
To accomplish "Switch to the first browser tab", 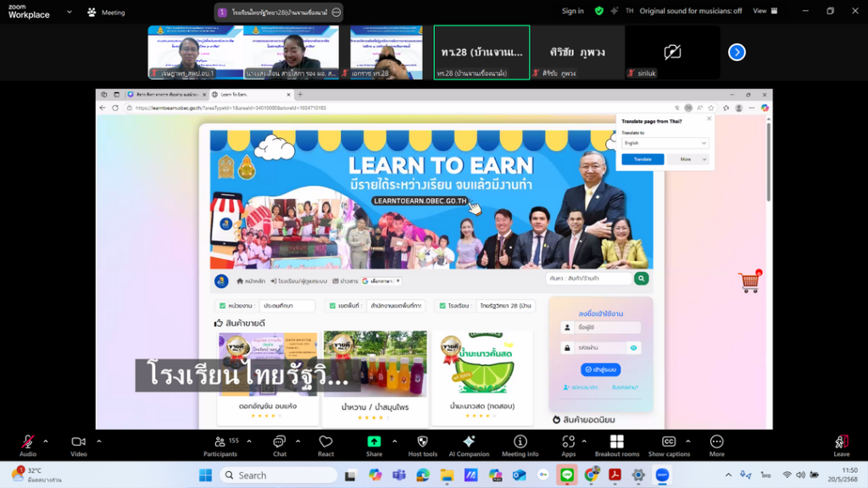I will [165, 95].
